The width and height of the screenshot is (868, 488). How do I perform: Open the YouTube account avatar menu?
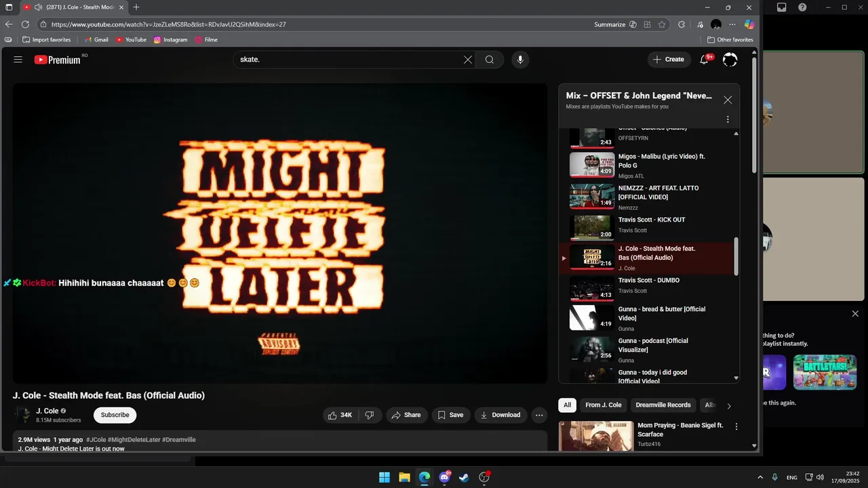pos(730,60)
